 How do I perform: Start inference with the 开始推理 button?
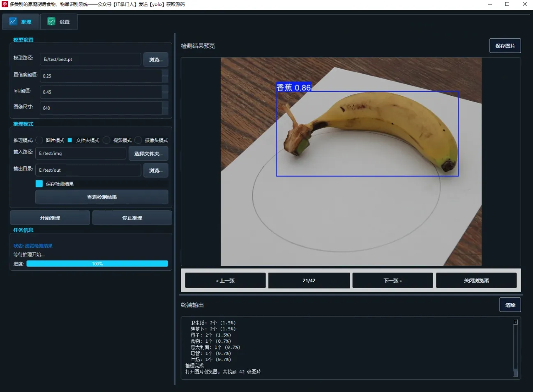pos(50,218)
